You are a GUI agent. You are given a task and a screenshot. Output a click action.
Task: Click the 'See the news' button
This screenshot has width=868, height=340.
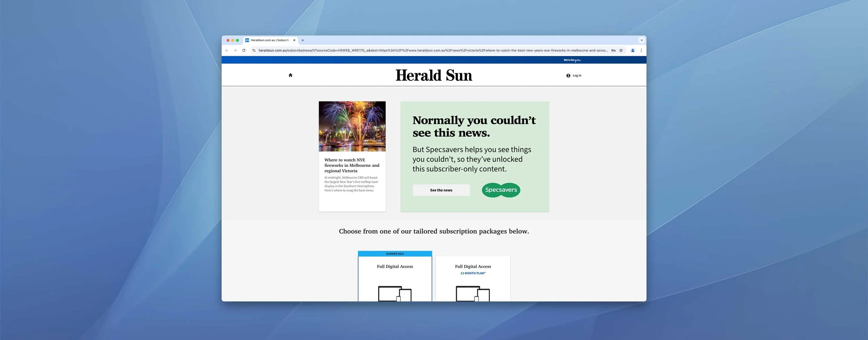click(x=441, y=190)
